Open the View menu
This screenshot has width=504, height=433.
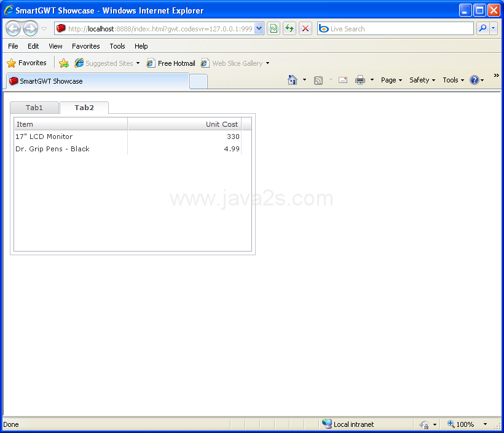pyautogui.click(x=55, y=46)
